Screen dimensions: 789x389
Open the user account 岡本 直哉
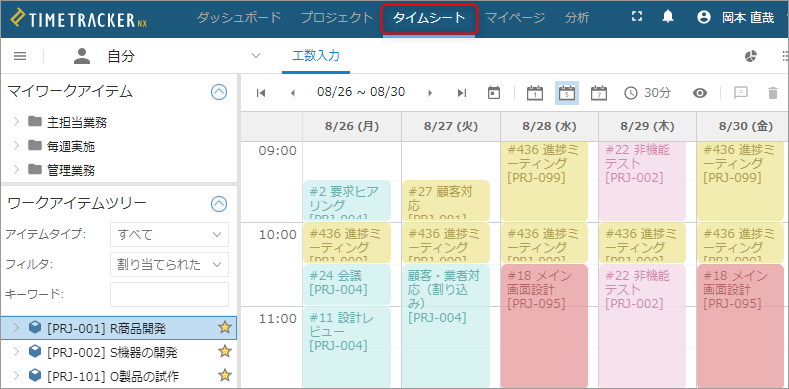[735, 18]
